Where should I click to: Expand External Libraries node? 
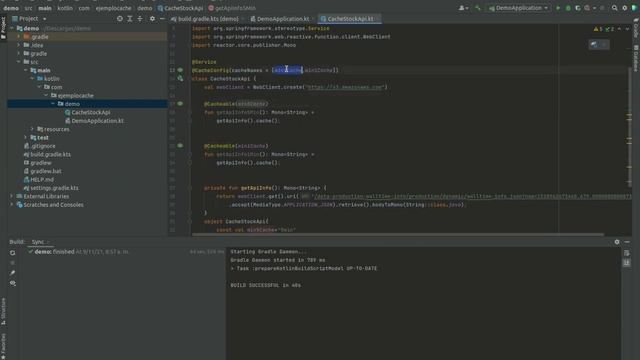click(x=12, y=196)
